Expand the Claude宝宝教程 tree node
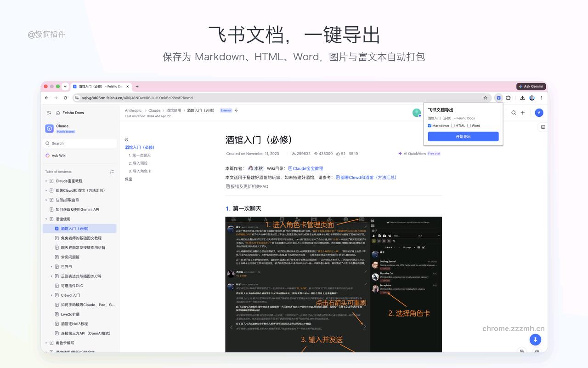The image size is (588, 368). [46, 181]
